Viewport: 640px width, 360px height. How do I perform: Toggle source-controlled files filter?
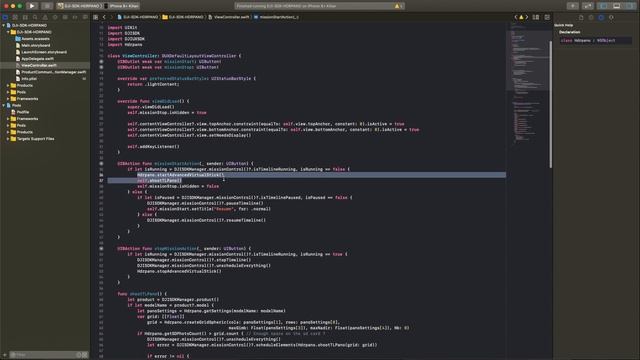tap(85, 355)
